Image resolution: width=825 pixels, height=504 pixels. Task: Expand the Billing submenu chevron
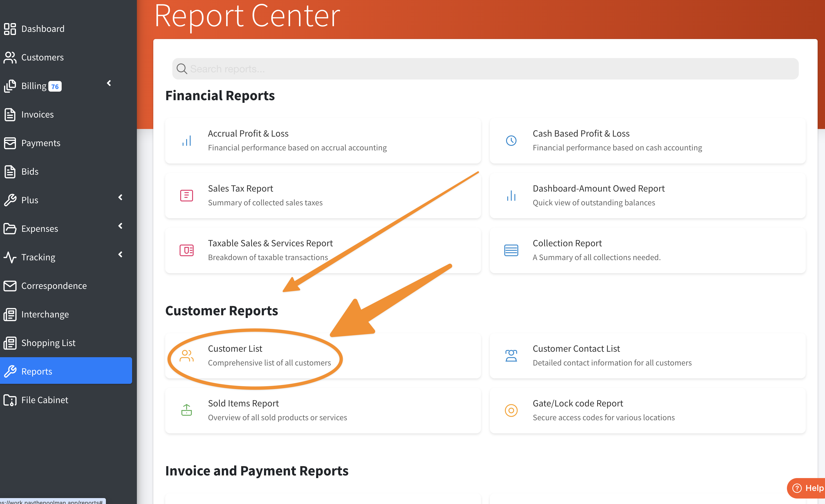pos(109,83)
